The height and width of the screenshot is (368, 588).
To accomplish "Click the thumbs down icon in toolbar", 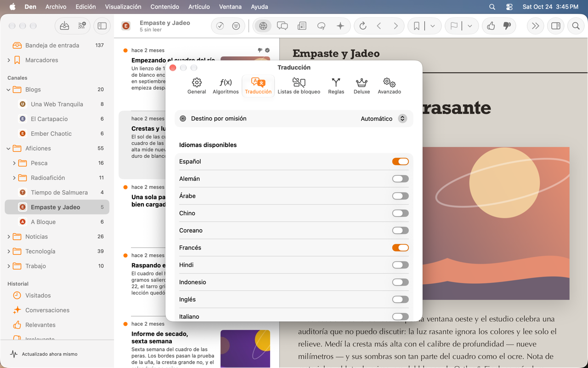I will point(507,26).
